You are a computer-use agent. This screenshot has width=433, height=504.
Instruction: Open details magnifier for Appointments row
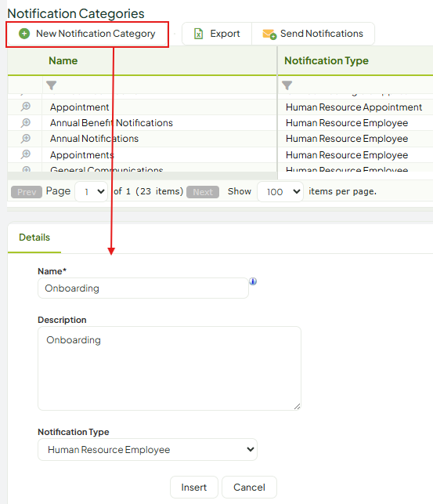25,154
